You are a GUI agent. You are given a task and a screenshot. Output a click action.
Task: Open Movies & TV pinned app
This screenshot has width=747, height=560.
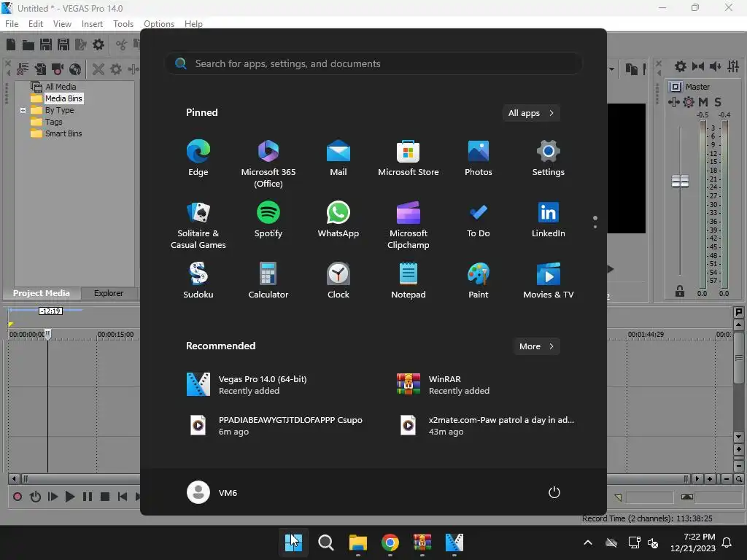click(549, 281)
